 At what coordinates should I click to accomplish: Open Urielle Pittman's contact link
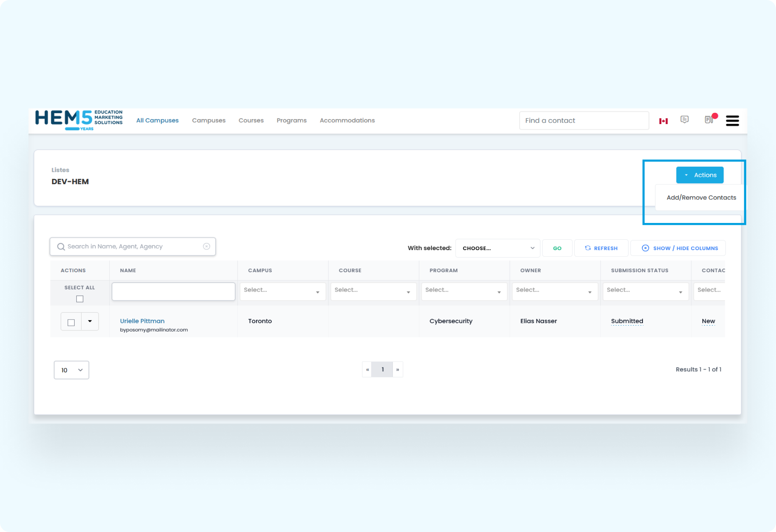(142, 321)
